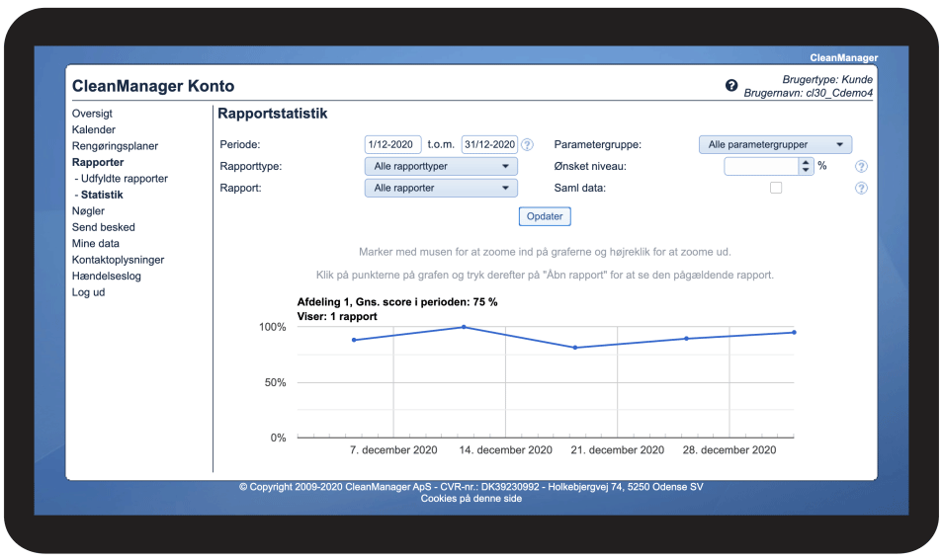This screenshot has height=560, width=943.
Task: Click the 100% data point on graph
Action: [464, 327]
